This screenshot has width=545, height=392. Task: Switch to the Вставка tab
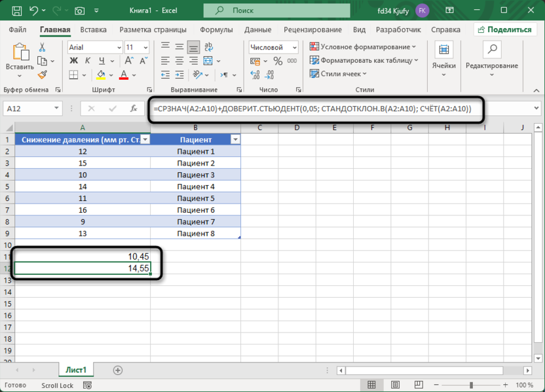pyautogui.click(x=93, y=29)
